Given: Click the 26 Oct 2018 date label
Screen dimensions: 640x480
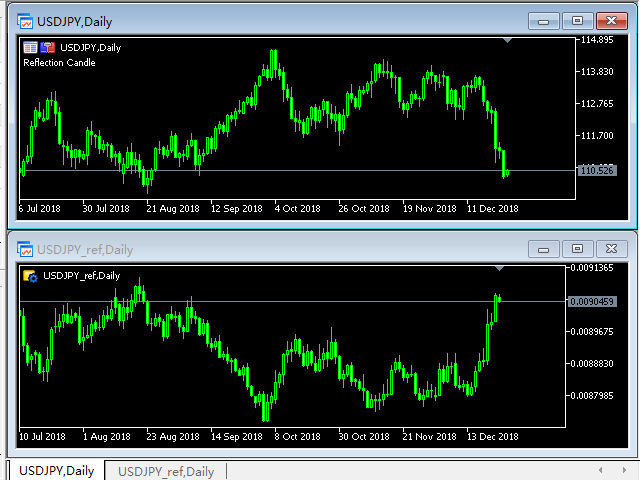Looking at the screenshot, I should pyautogui.click(x=364, y=209).
